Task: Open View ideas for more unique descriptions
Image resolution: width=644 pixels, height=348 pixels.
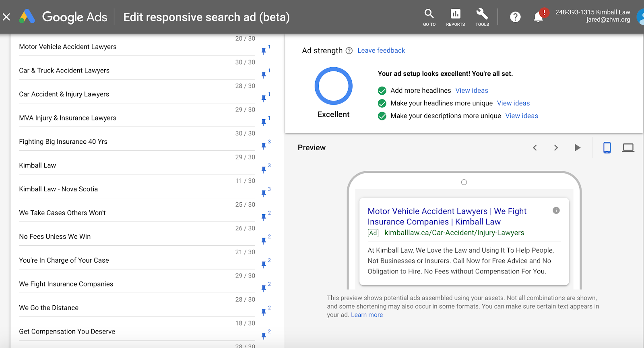Action: [522, 116]
